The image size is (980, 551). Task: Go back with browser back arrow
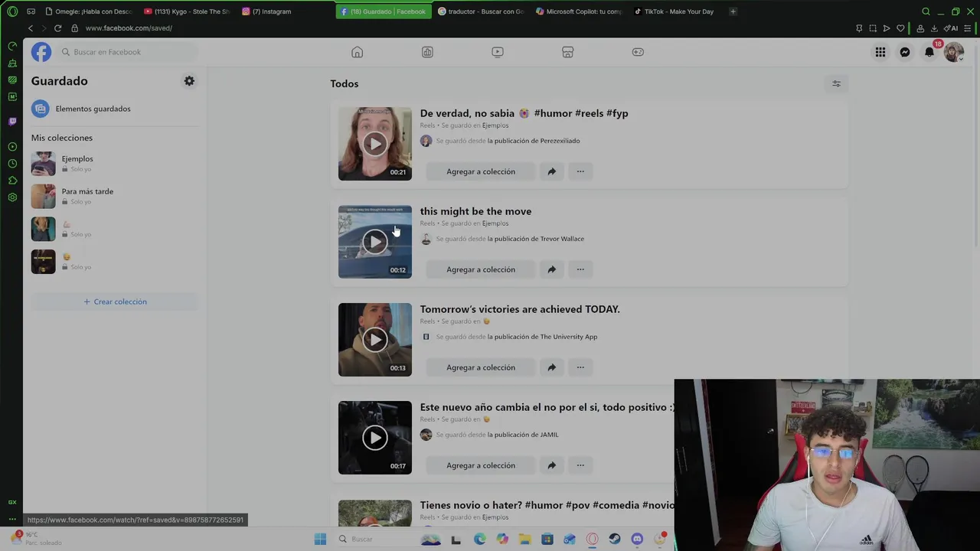coord(31,28)
